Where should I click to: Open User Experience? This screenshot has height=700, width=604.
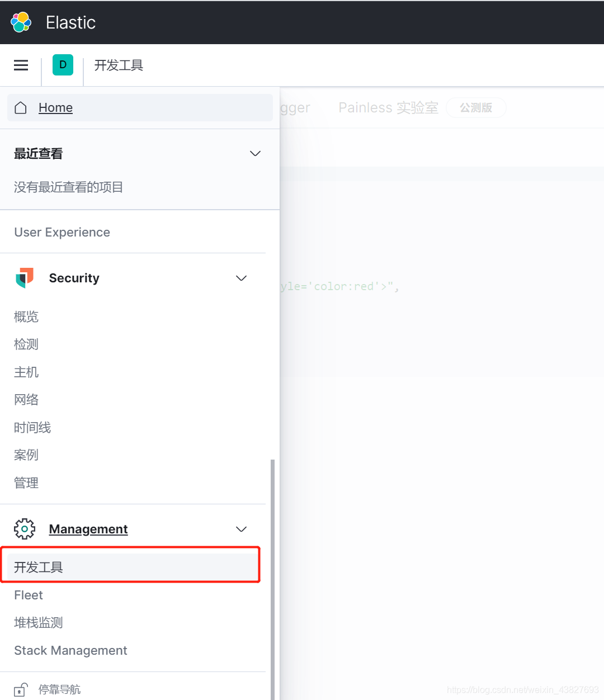[x=62, y=232]
